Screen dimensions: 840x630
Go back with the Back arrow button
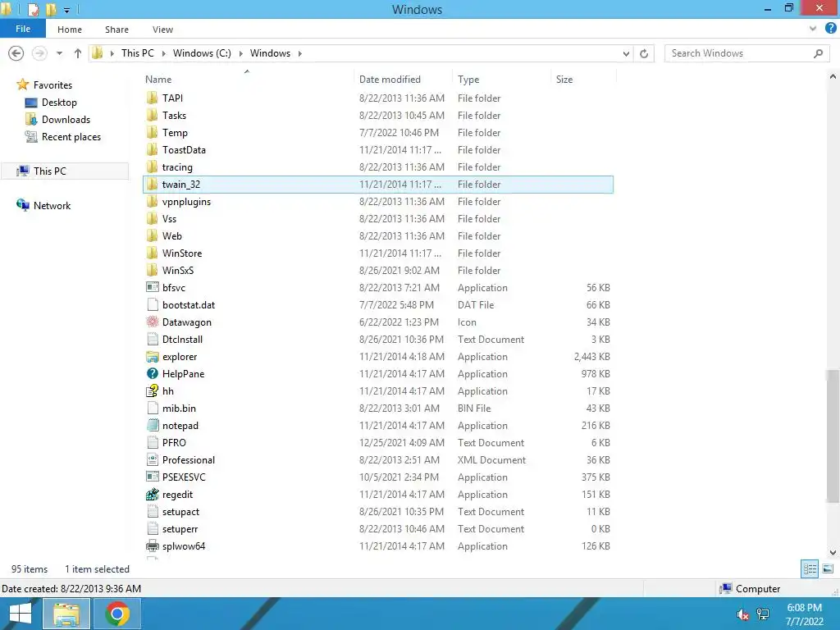coord(16,53)
